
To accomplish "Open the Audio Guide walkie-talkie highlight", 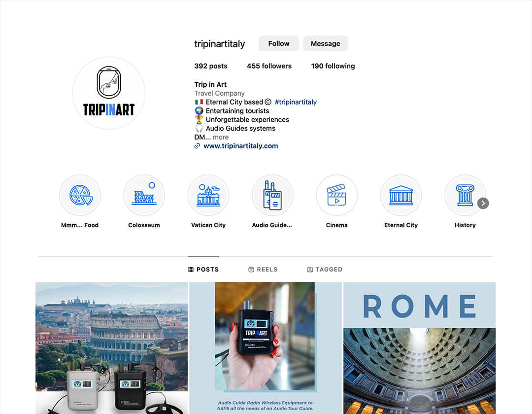I will point(272,195).
